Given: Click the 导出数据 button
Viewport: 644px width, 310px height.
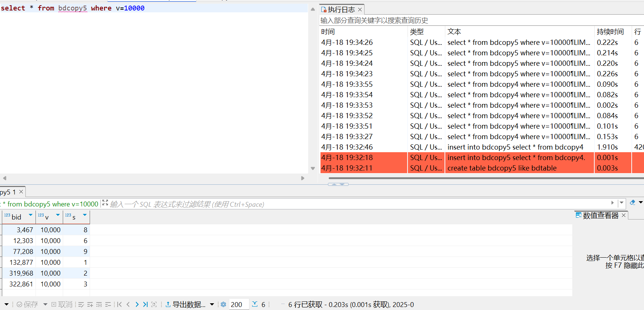Looking at the screenshot, I should tap(185, 304).
